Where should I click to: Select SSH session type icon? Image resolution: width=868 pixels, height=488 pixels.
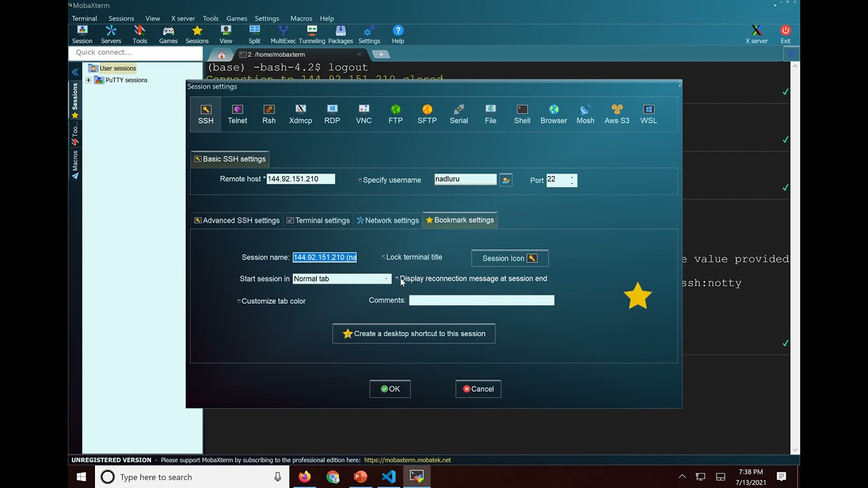pos(205,114)
